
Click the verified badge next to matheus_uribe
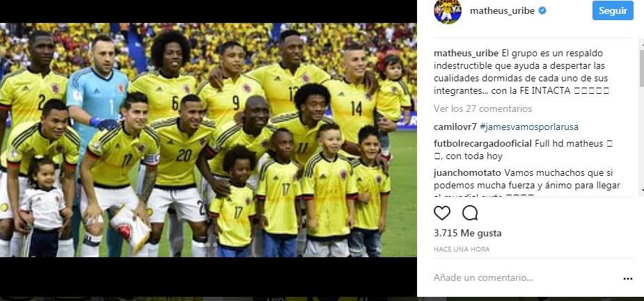click(x=542, y=11)
